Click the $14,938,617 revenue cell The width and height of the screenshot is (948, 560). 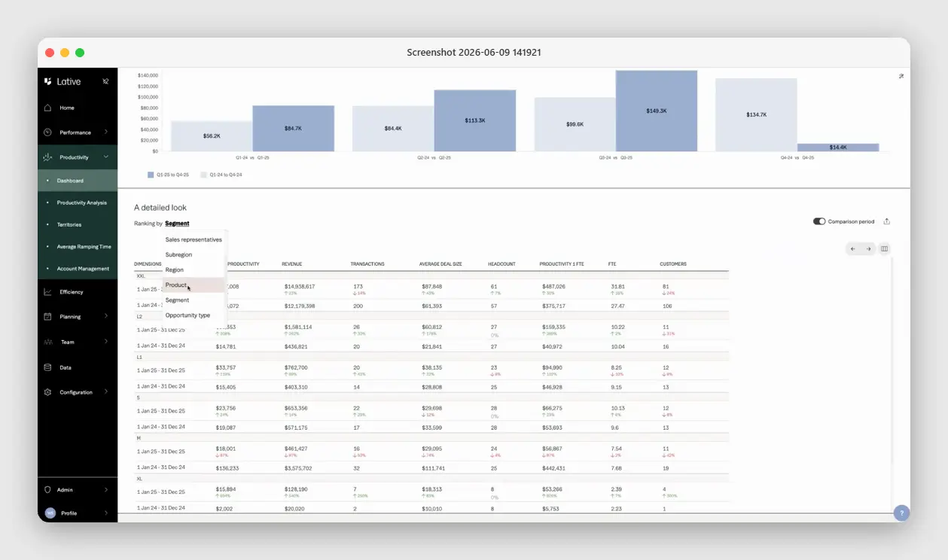(300, 287)
